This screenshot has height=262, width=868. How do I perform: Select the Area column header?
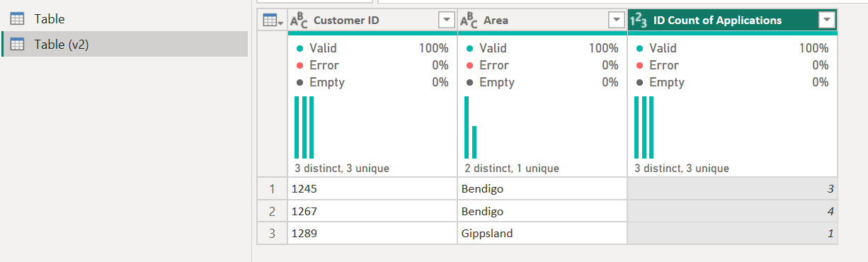[542, 21]
